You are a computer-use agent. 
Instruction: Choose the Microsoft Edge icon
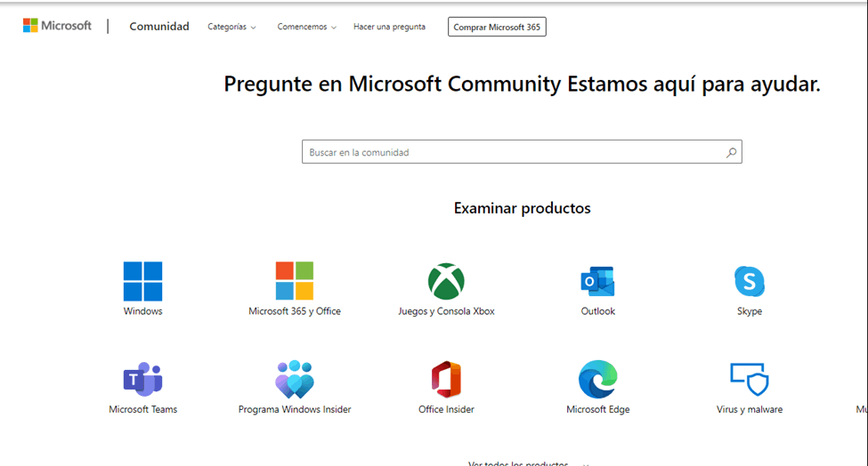coord(598,379)
